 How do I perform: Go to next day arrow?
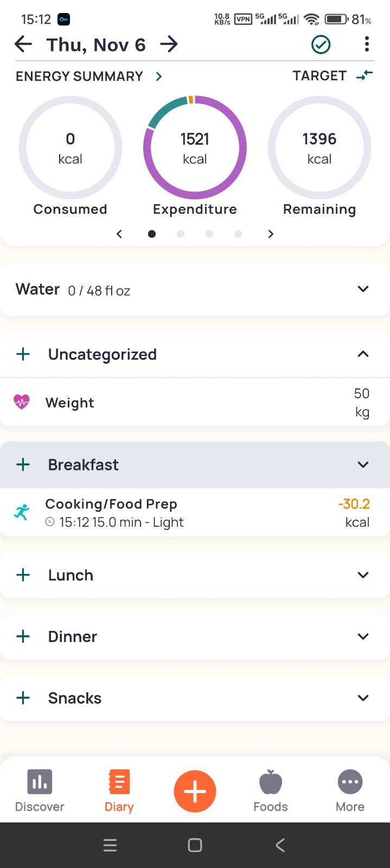[x=169, y=44]
